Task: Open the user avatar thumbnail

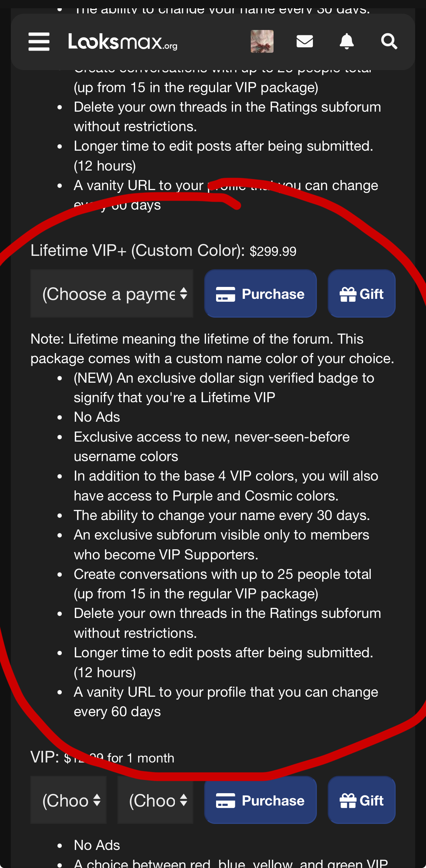Action: click(262, 41)
